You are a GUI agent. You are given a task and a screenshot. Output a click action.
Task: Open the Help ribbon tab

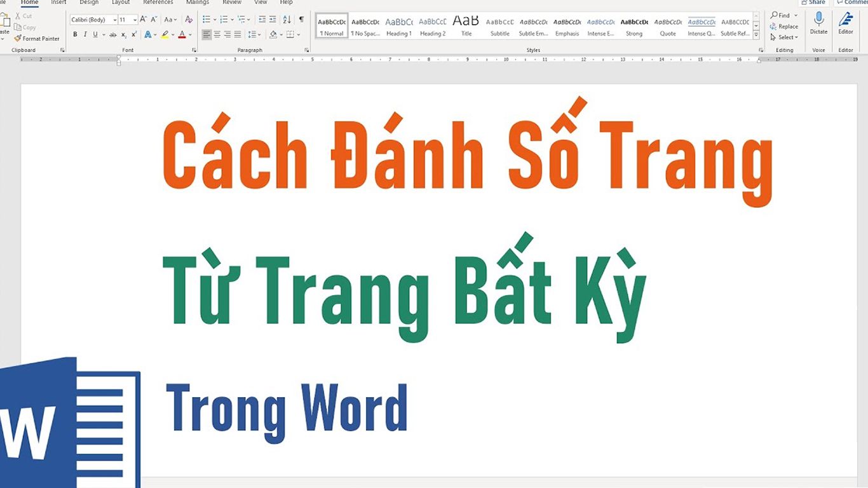[x=287, y=3]
